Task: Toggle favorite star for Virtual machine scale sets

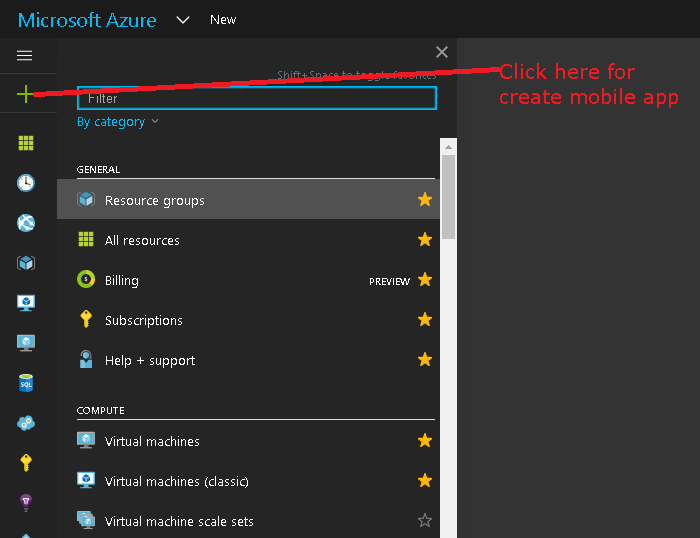Action: tap(425, 521)
